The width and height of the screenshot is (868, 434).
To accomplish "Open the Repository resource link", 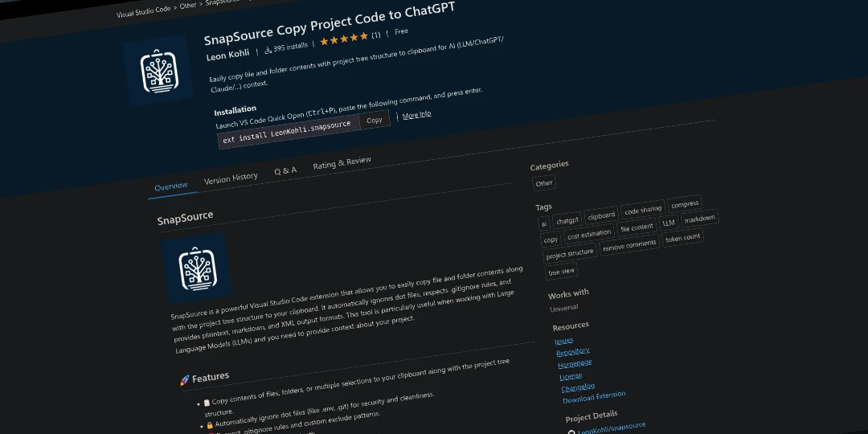I will click(573, 352).
